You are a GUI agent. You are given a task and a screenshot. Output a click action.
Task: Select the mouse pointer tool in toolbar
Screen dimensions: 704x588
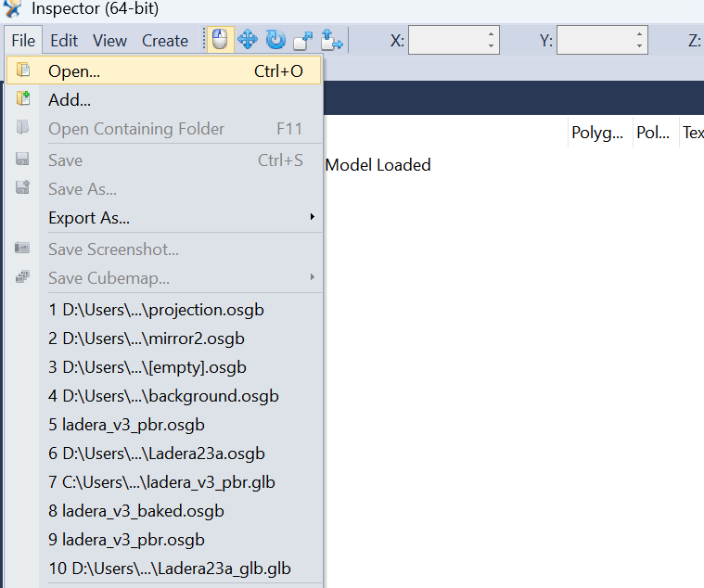[x=220, y=40]
